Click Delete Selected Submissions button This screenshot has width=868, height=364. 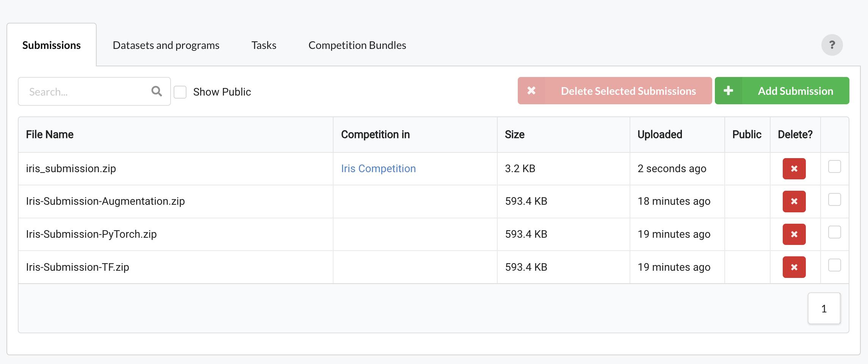pos(614,91)
